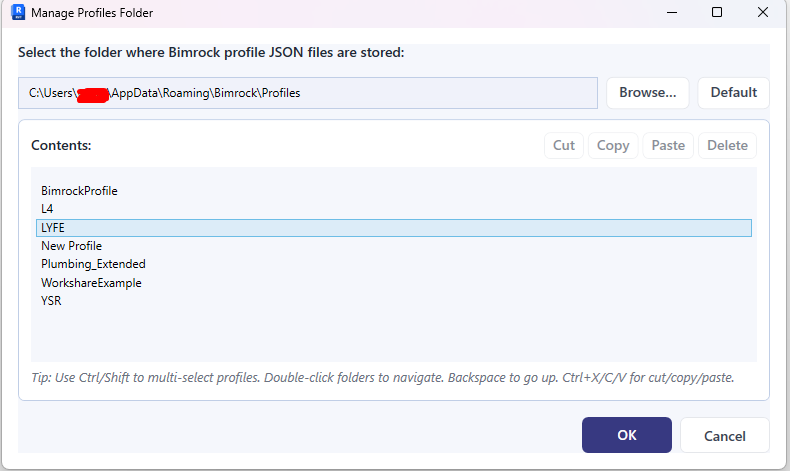Select the L4 profile entry
790x471 pixels.
[x=393, y=209]
